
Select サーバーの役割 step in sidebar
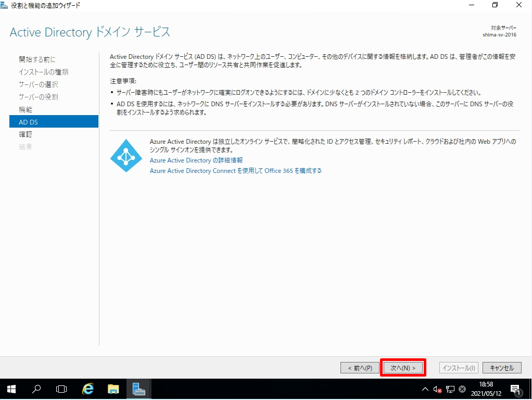coord(39,97)
